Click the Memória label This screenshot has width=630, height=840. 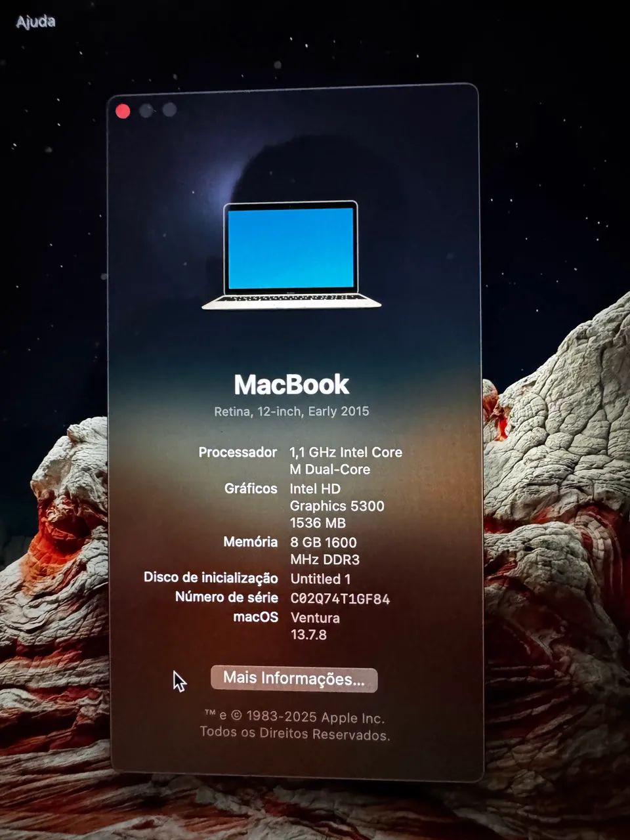pyautogui.click(x=250, y=542)
